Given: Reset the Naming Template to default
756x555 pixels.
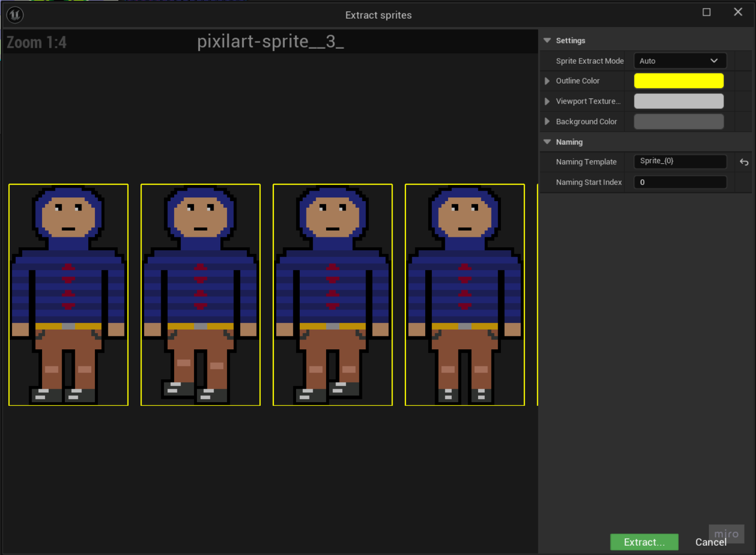Looking at the screenshot, I should pos(744,162).
